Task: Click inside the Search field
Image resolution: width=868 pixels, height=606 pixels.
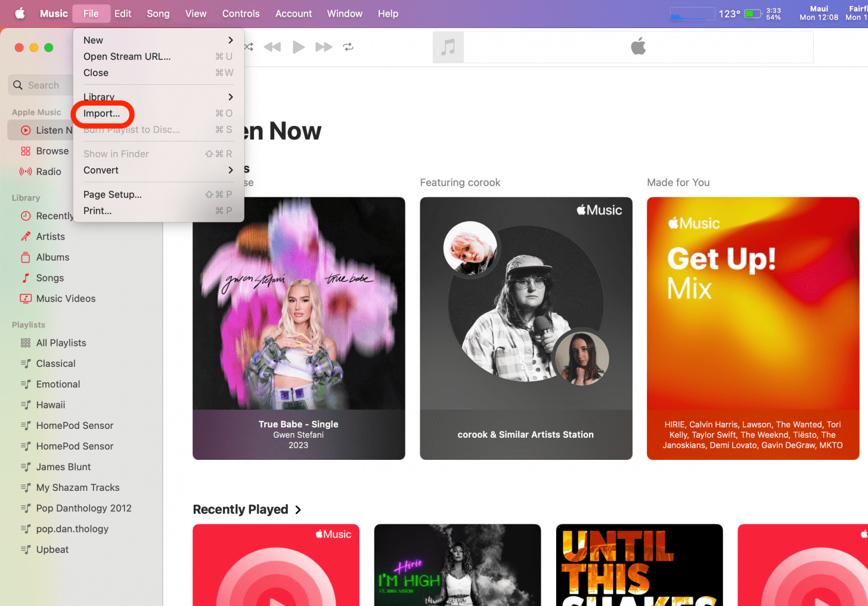Action: (45, 85)
